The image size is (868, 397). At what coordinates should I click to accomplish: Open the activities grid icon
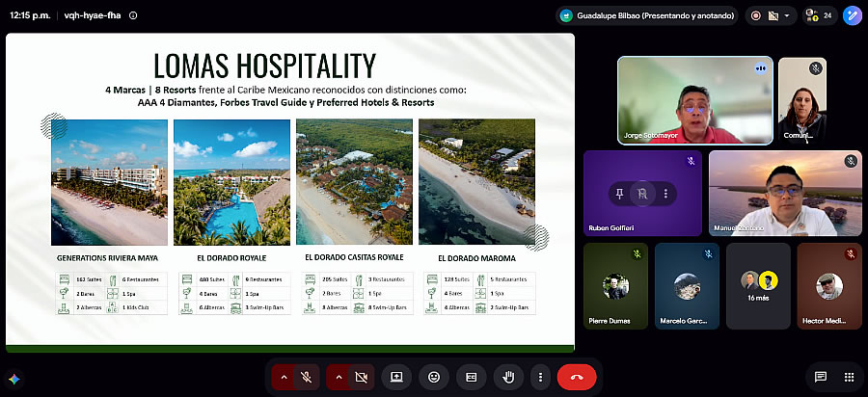pyautogui.click(x=849, y=377)
